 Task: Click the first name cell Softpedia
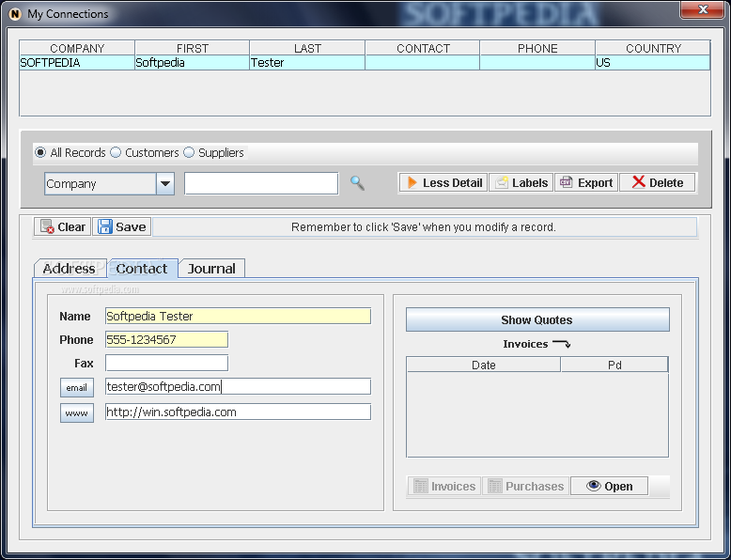(x=192, y=62)
